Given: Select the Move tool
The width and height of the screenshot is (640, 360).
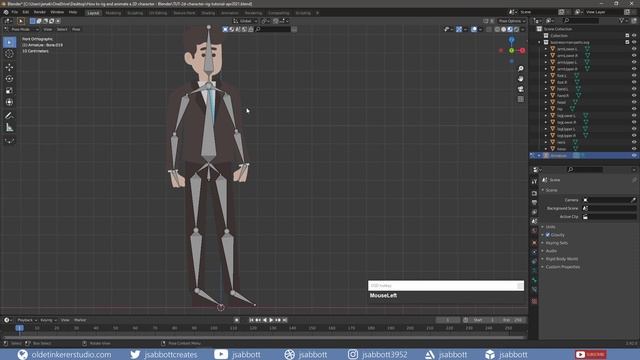Looking at the screenshot, I should (x=9, y=67).
